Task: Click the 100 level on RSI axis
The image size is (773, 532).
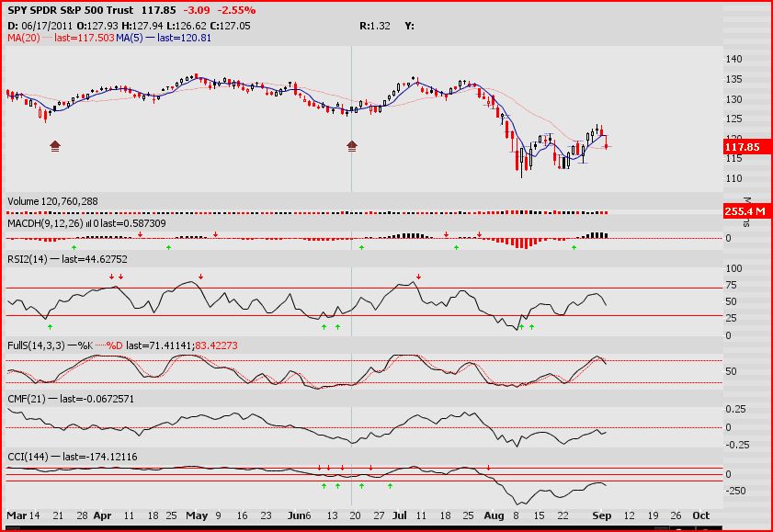Action: pos(734,268)
